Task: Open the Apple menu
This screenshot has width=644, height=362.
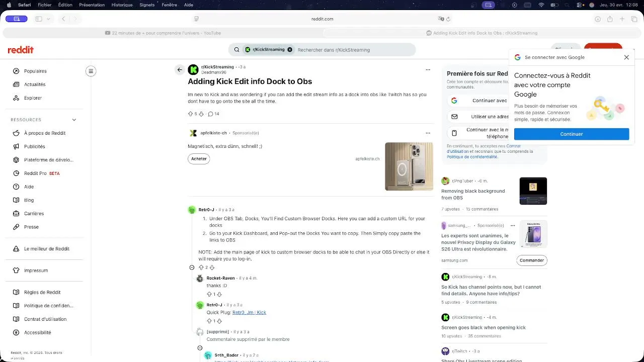Action: click(9, 5)
